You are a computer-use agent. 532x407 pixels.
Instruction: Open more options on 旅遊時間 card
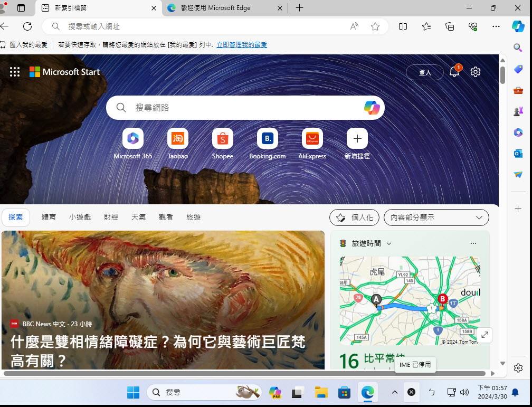[x=473, y=243]
